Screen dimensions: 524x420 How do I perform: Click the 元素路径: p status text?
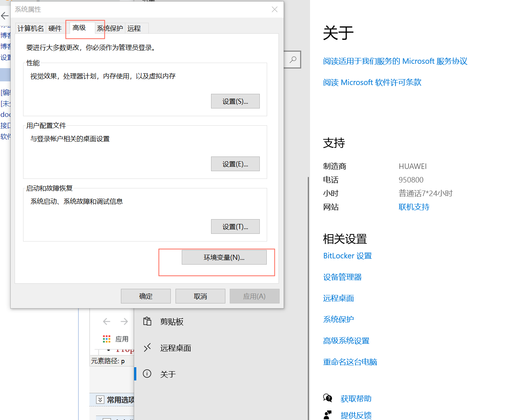(x=108, y=361)
